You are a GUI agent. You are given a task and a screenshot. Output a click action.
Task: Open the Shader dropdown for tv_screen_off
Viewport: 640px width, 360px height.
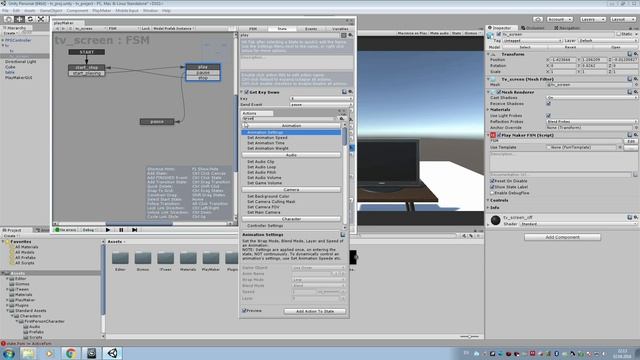tap(578, 224)
